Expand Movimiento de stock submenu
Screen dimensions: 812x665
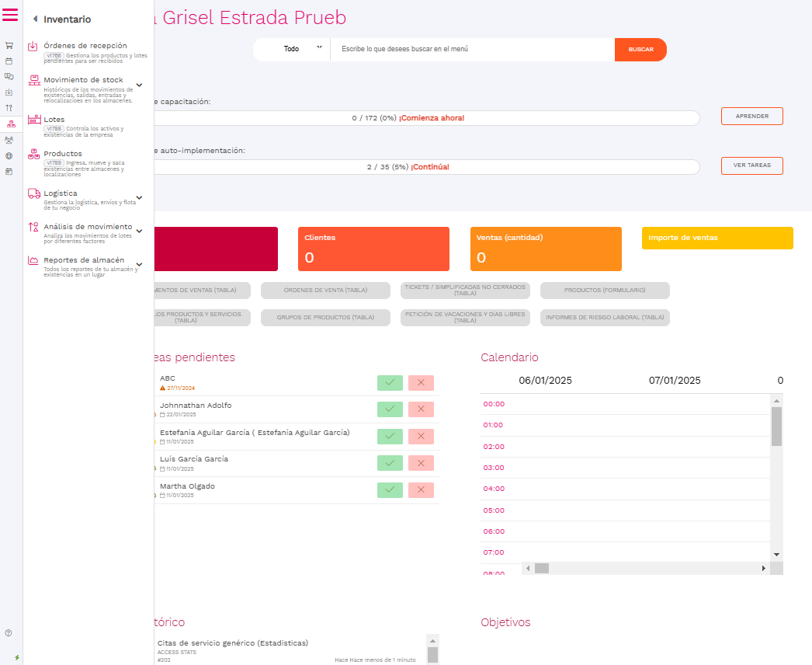[139, 85]
